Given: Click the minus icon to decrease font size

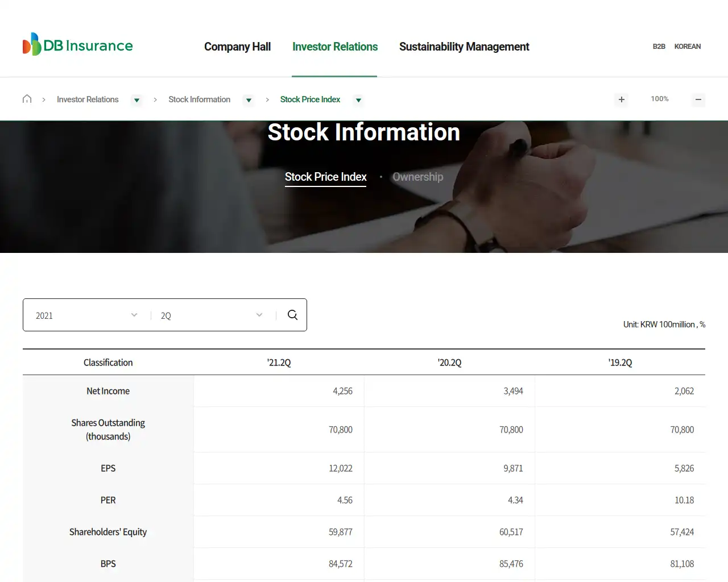Looking at the screenshot, I should click(698, 99).
